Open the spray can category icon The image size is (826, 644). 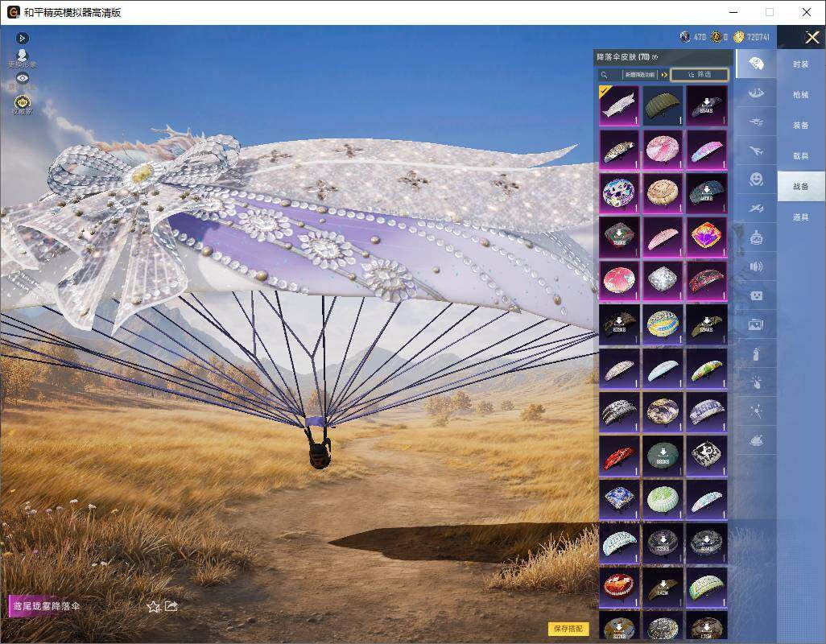(756, 353)
